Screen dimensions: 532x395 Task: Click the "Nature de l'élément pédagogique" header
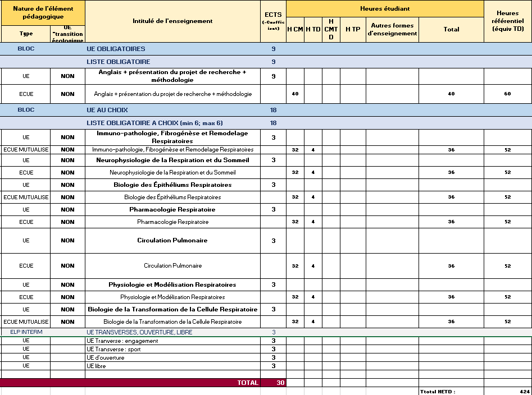(43, 12)
